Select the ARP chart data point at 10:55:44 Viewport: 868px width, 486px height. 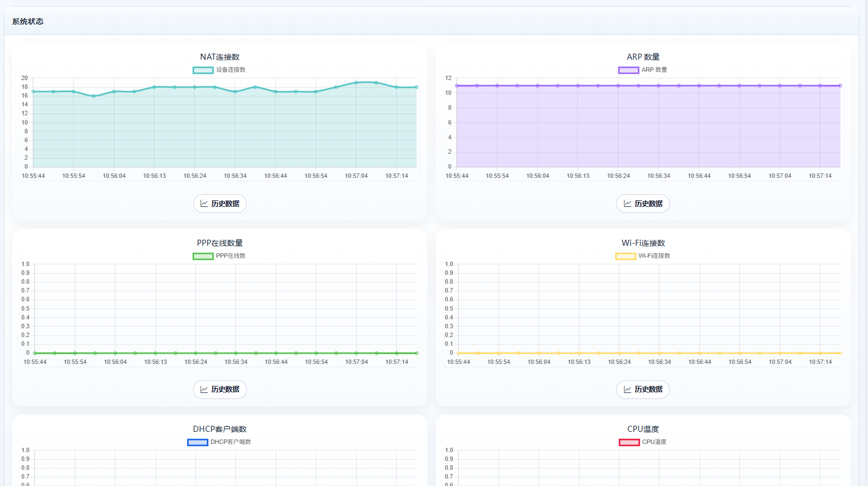click(457, 85)
